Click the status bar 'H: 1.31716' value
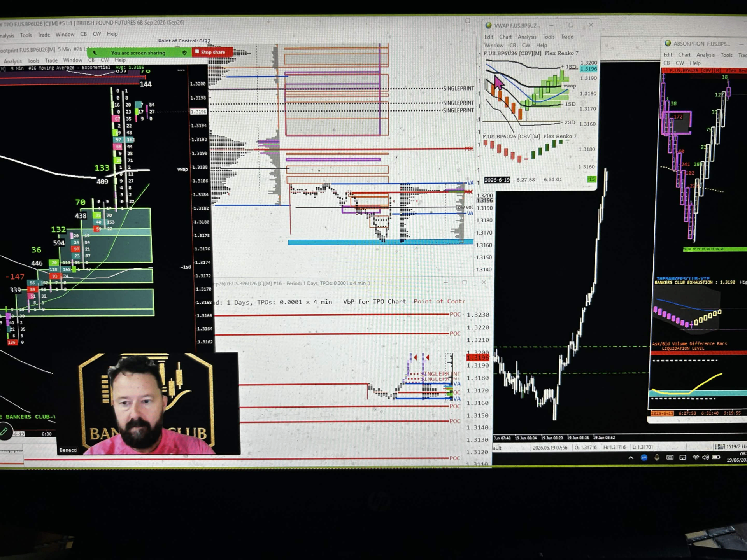 click(x=614, y=447)
